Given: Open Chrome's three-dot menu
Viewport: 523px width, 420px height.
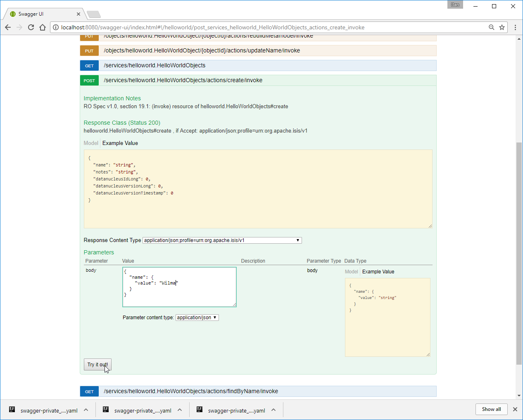Looking at the screenshot, I should (515, 27).
